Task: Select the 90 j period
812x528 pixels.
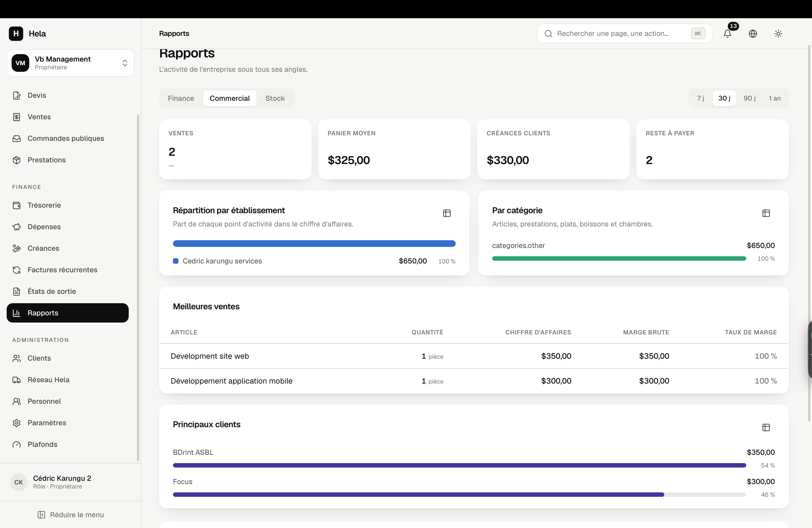Action: pyautogui.click(x=750, y=98)
